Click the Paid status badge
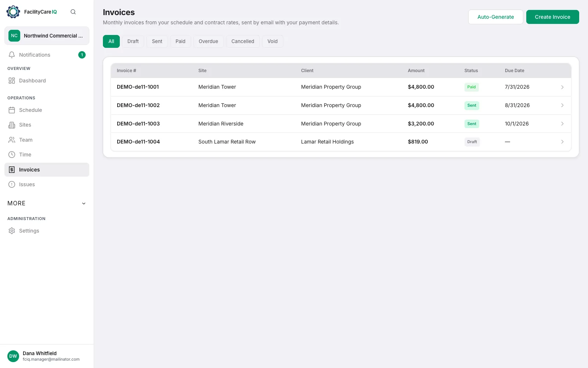The image size is (588, 368). pos(472,87)
